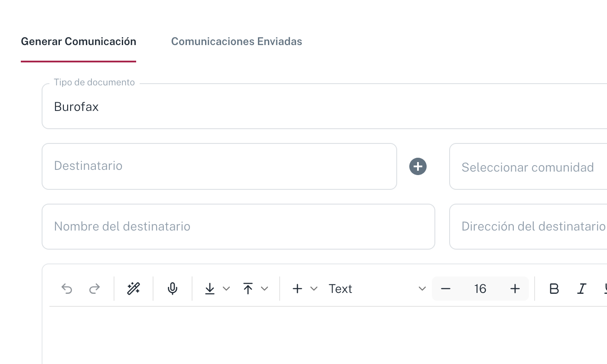Expand the insert menu chevron
The width and height of the screenshot is (607, 364).
coord(314,289)
